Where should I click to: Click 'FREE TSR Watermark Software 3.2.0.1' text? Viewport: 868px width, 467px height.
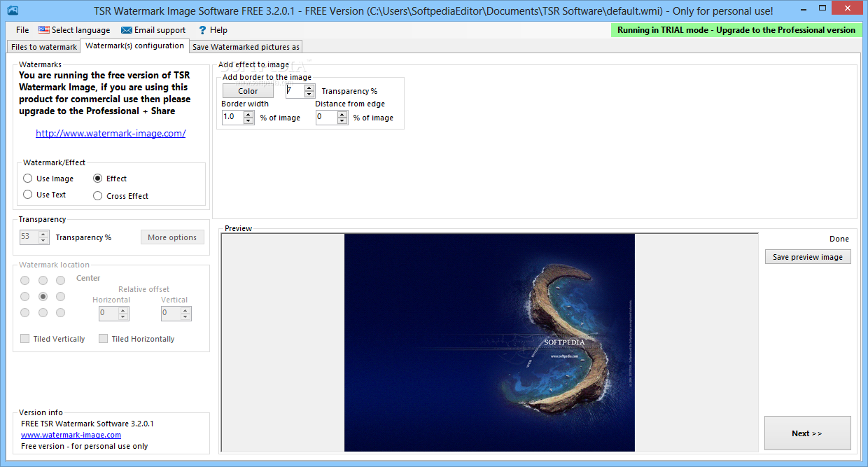(87, 424)
